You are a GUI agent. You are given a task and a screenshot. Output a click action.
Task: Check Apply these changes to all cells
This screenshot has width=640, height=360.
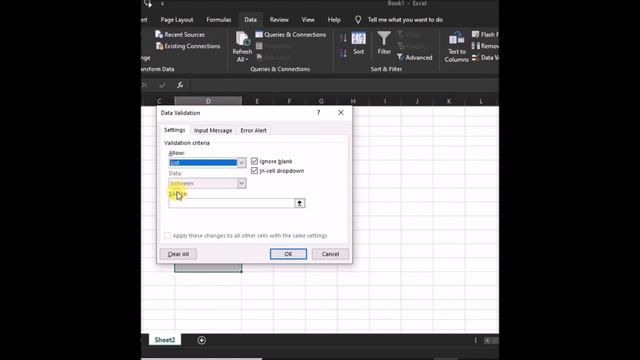167,236
